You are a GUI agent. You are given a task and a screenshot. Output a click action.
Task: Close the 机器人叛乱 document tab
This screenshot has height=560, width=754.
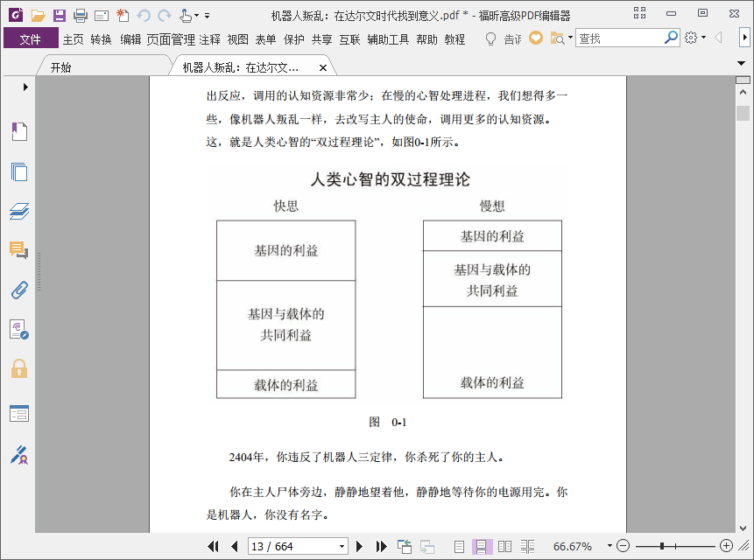323,68
